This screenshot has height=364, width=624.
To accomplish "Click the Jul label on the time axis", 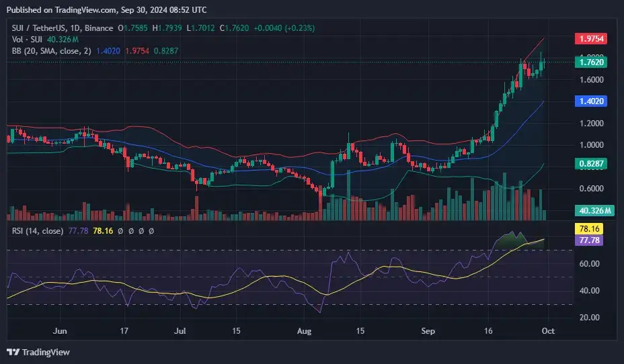I will click(x=180, y=331).
